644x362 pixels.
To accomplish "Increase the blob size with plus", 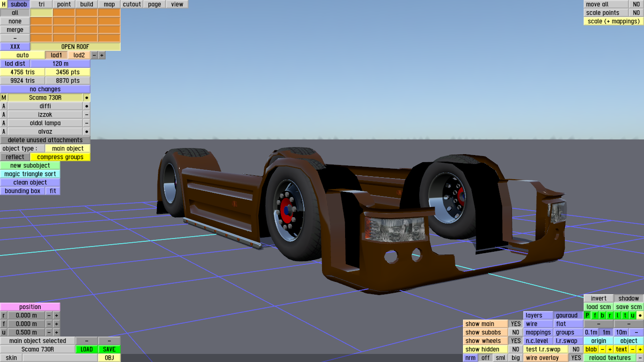I will [x=610, y=349].
